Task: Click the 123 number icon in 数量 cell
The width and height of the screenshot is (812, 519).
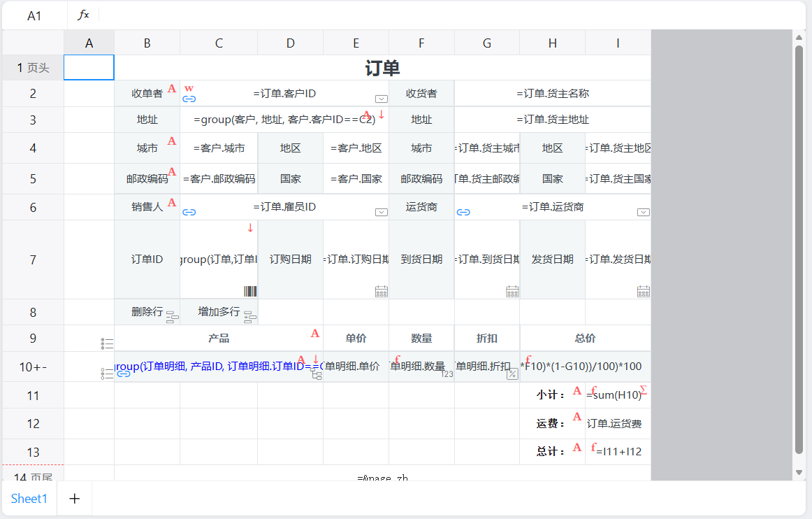Action: [447, 374]
